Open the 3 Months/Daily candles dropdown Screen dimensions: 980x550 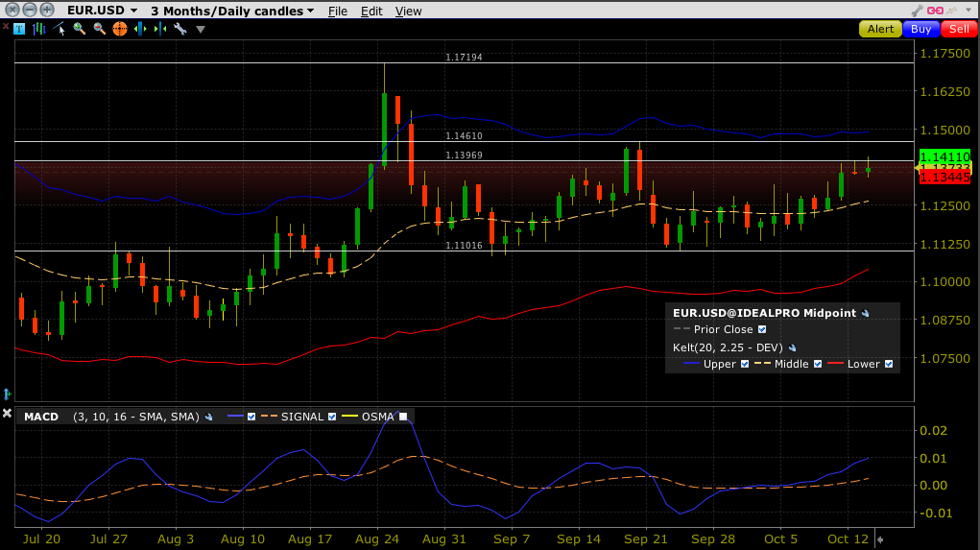point(232,11)
